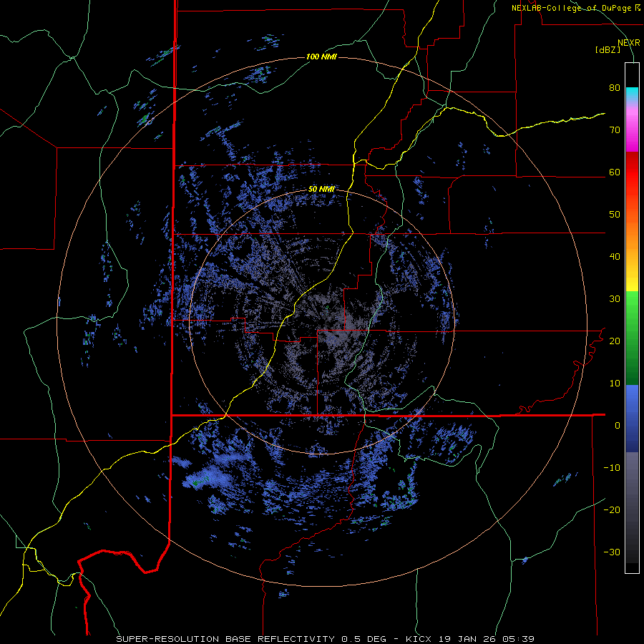Click the 60 value on the dBZ scale
This screenshot has height=644, width=644.
tap(615, 172)
